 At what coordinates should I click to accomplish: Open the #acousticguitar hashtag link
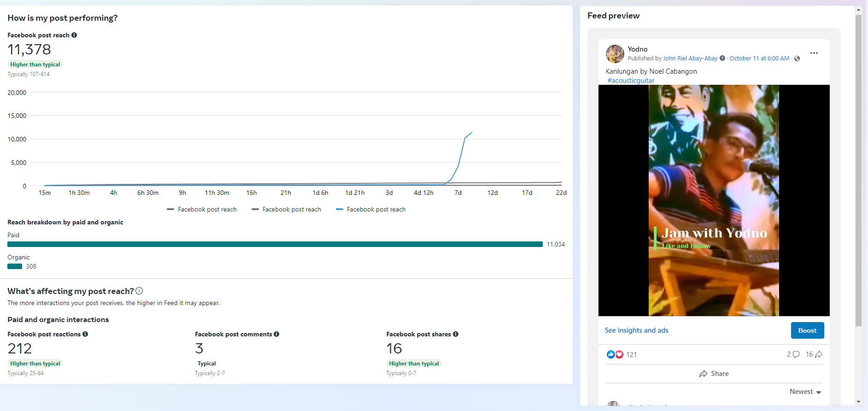click(631, 81)
